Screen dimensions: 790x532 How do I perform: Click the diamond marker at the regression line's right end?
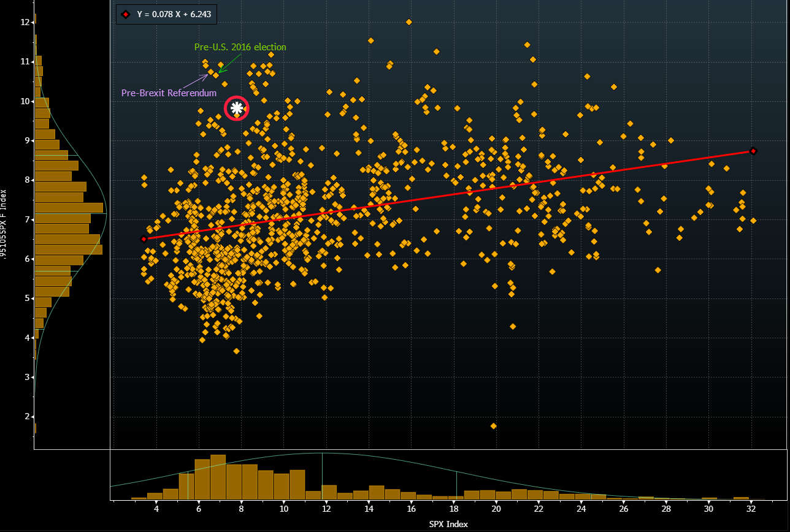point(753,151)
